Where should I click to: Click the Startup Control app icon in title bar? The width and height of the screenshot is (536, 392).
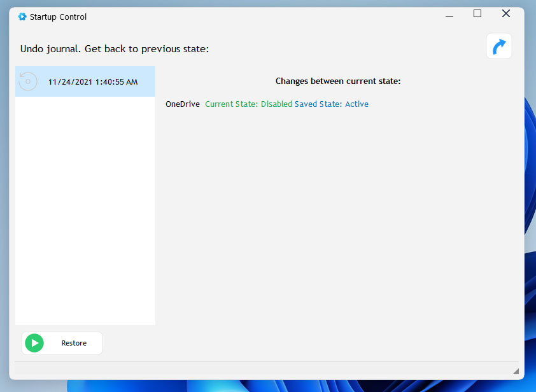pyautogui.click(x=22, y=17)
